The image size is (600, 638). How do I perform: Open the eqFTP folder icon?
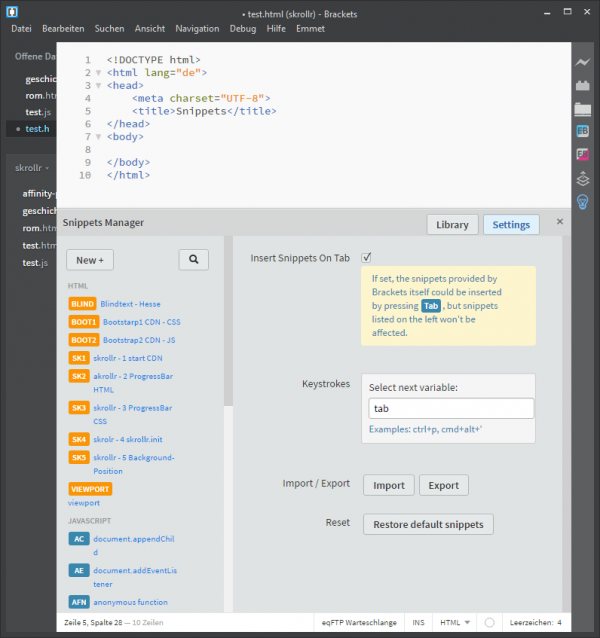click(x=583, y=109)
